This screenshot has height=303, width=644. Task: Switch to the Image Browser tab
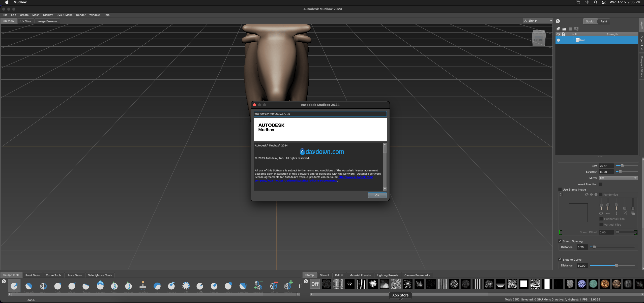(47, 21)
